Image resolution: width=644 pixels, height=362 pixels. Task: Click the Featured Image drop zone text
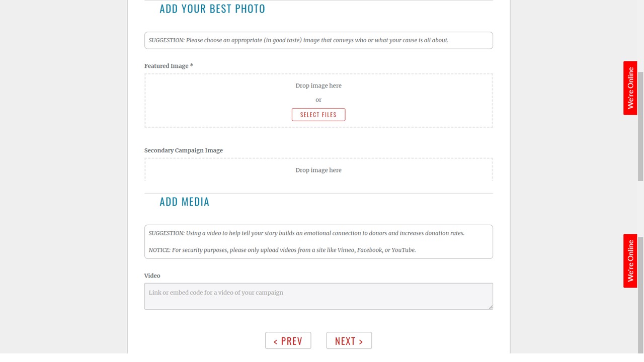point(318,86)
